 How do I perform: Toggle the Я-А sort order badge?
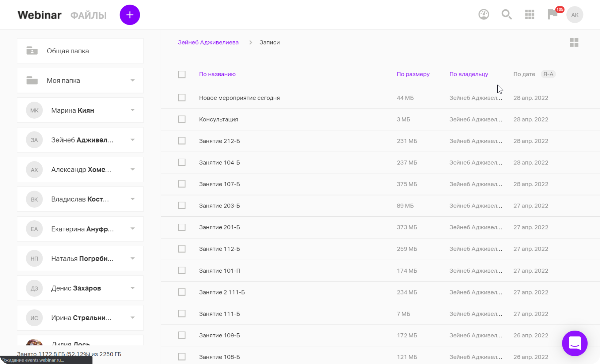point(548,74)
